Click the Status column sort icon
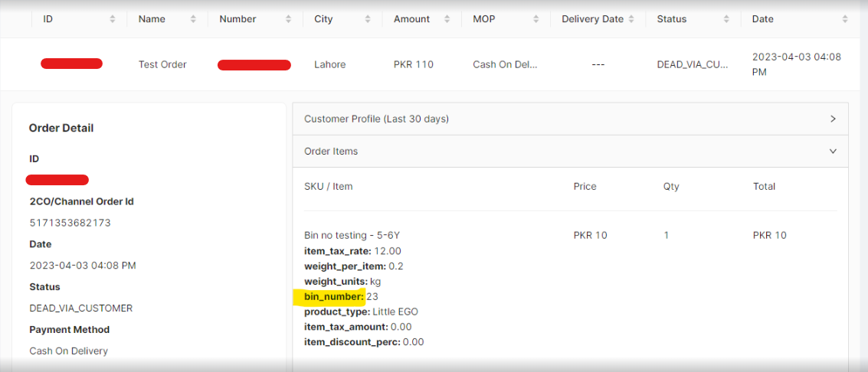 pos(726,19)
